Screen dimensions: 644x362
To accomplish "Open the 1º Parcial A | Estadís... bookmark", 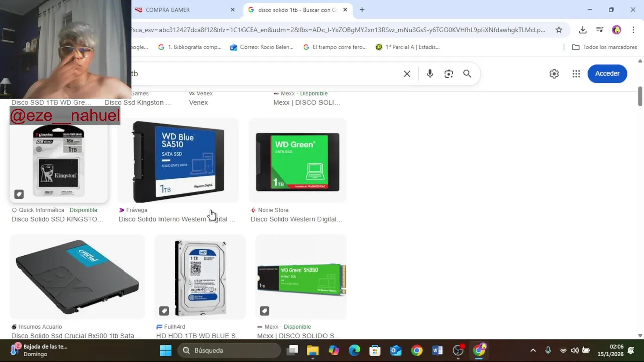I will pos(408,47).
